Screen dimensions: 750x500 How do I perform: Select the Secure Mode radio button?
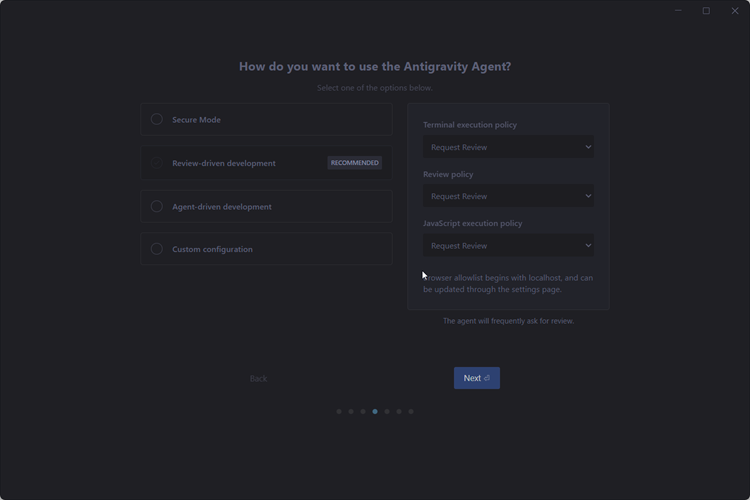(x=157, y=120)
